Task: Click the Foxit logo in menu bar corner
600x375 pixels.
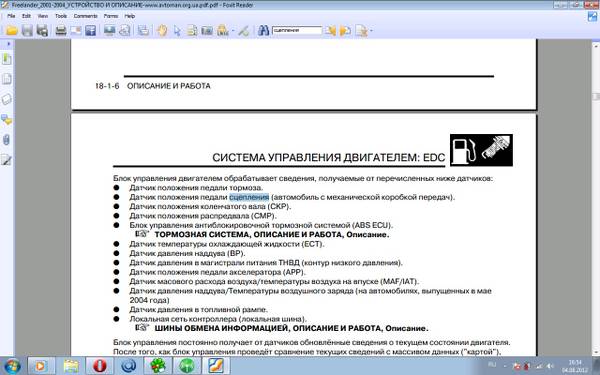Action: (593, 16)
